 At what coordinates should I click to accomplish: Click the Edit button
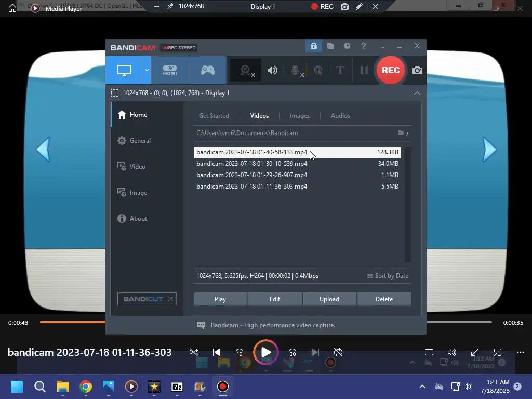(x=275, y=299)
